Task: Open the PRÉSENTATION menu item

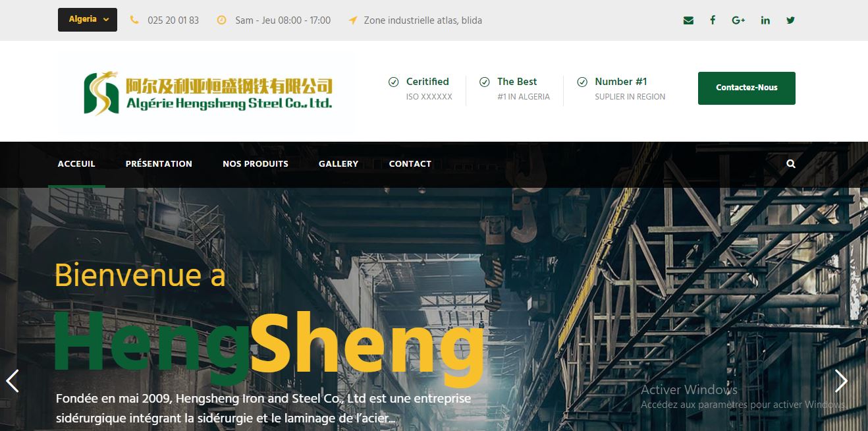Action: (x=159, y=164)
